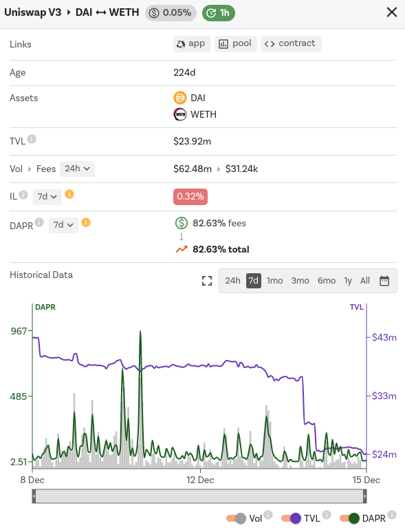Click the WETH token icon

click(x=180, y=114)
